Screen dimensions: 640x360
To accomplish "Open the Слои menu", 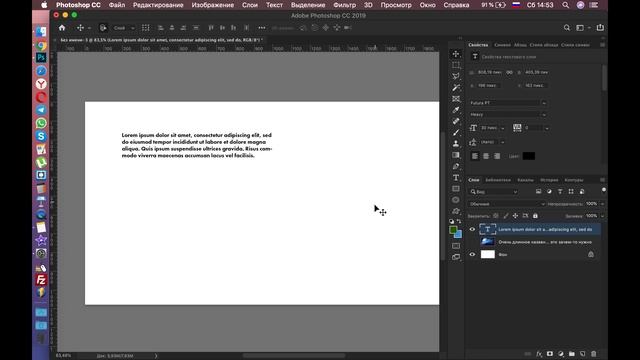I will point(250,5).
